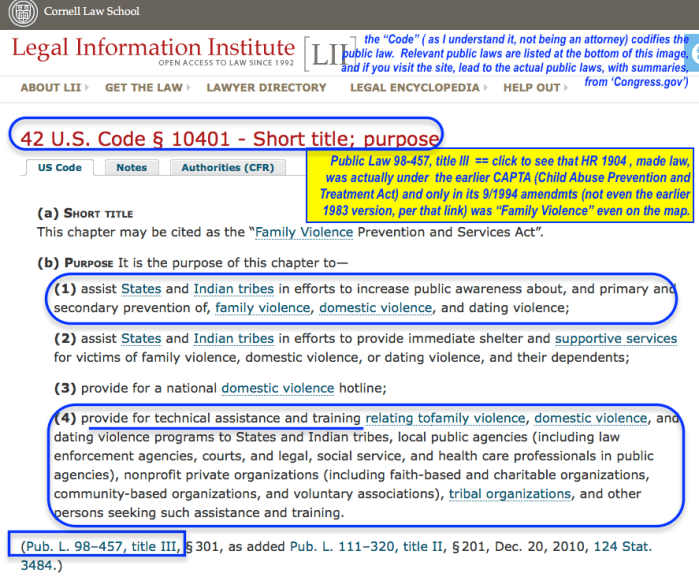The image size is (699, 577).
Task: Open the Family Violence link in Short title
Action: 304,232
